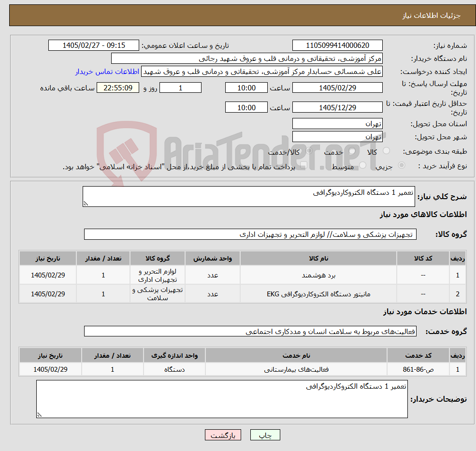Click the جزئیات اطلاعات نیاز page header
Viewport: 476px width, 451px height.
coord(431,15)
